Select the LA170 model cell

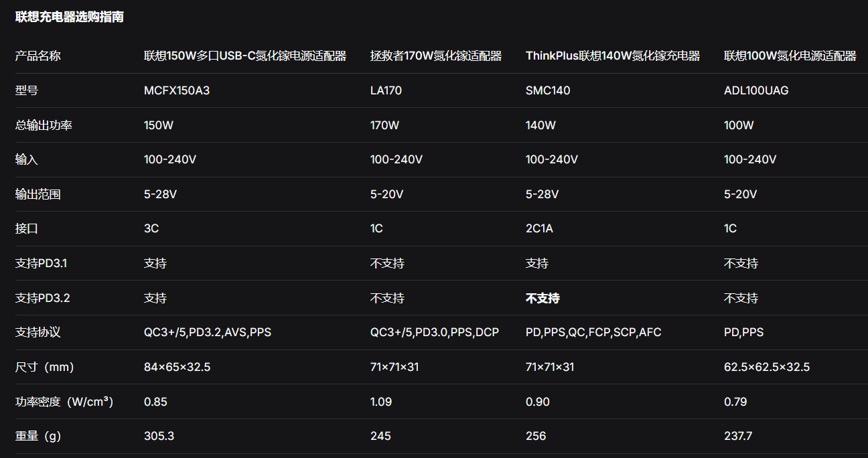pyautogui.click(x=386, y=90)
